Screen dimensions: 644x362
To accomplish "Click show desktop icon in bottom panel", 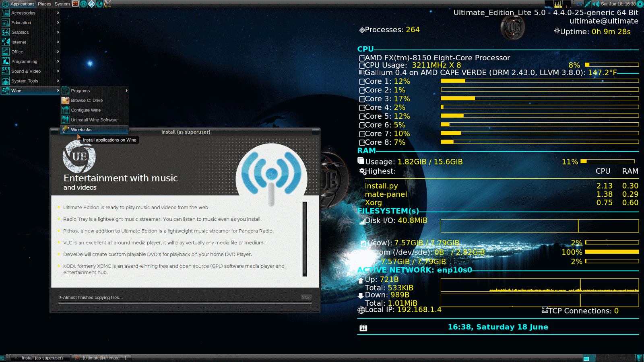I will pyautogui.click(x=3, y=358).
